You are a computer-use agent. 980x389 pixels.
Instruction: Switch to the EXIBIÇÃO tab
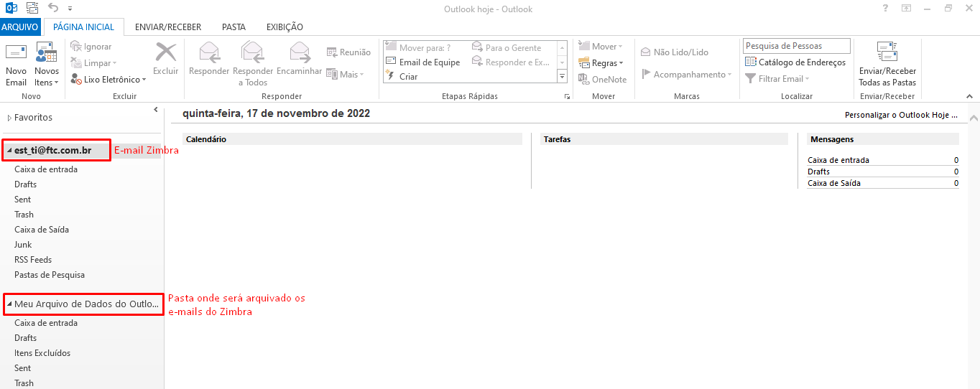(285, 27)
